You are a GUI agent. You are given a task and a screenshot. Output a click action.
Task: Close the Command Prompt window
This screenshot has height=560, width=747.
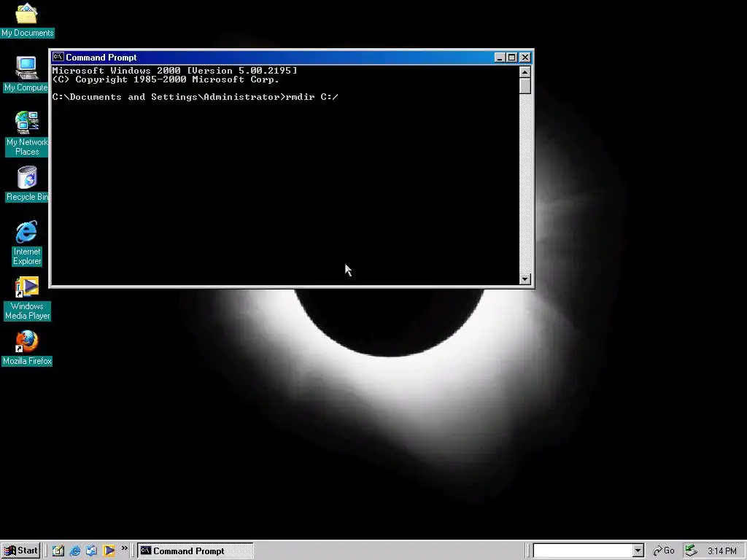pos(525,57)
